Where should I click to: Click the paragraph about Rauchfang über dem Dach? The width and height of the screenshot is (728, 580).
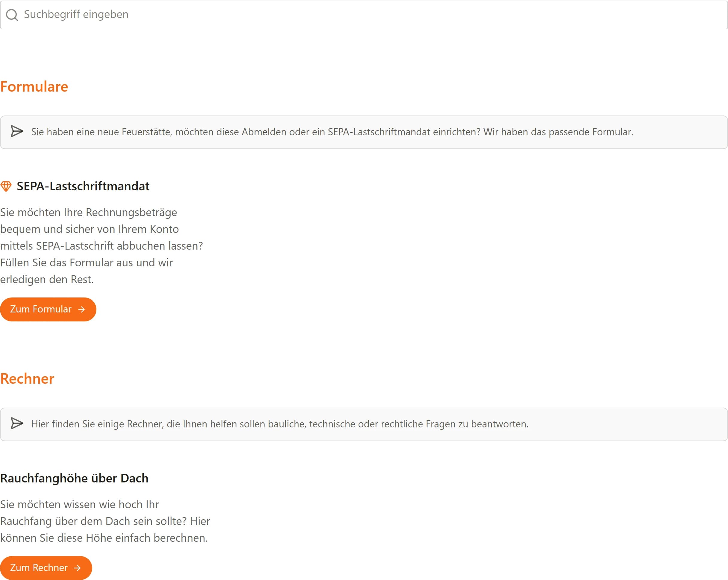105,521
